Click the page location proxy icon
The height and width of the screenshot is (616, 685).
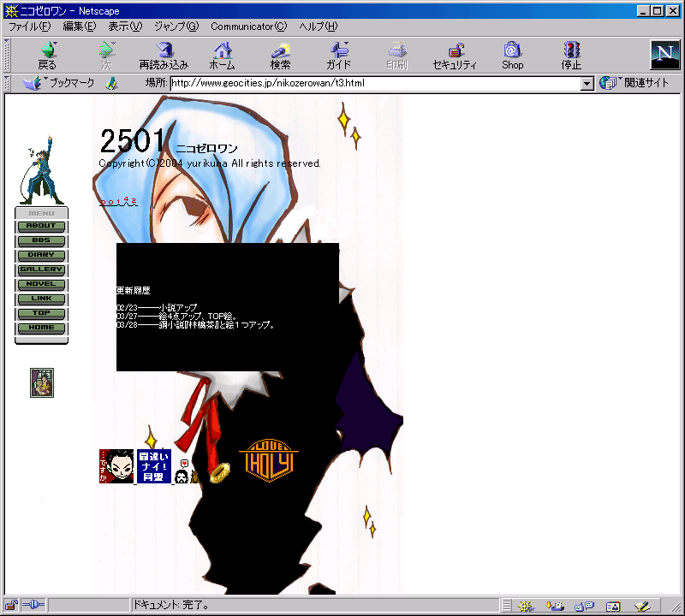112,83
